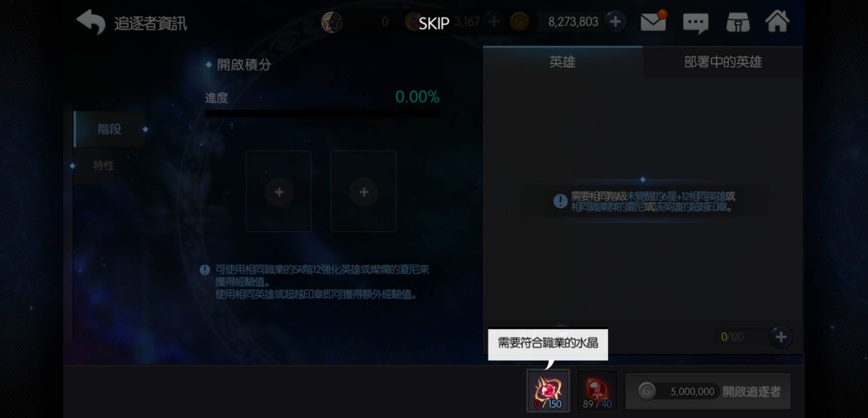Tap the back arrow icon

91,22
